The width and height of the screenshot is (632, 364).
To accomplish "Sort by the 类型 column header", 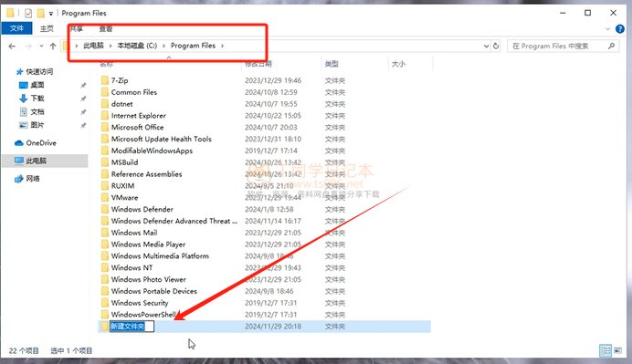I will pyautogui.click(x=332, y=64).
